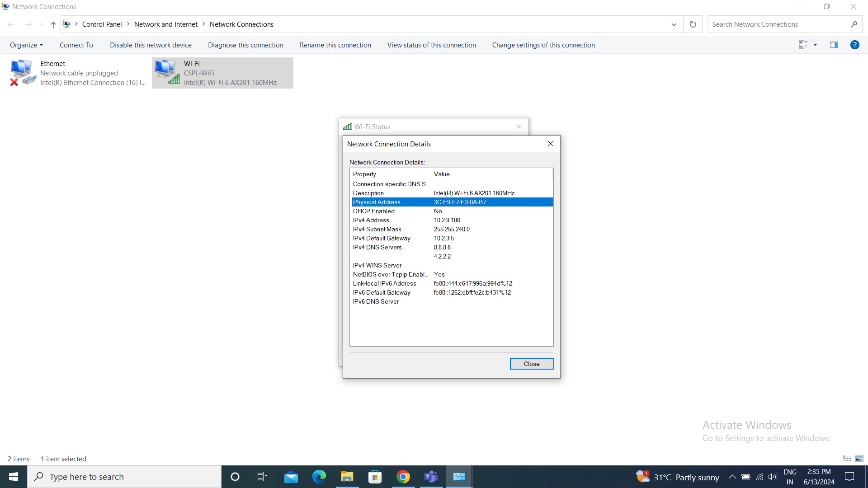
Task: Open Google Chrome from taskbar
Action: (x=403, y=477)
